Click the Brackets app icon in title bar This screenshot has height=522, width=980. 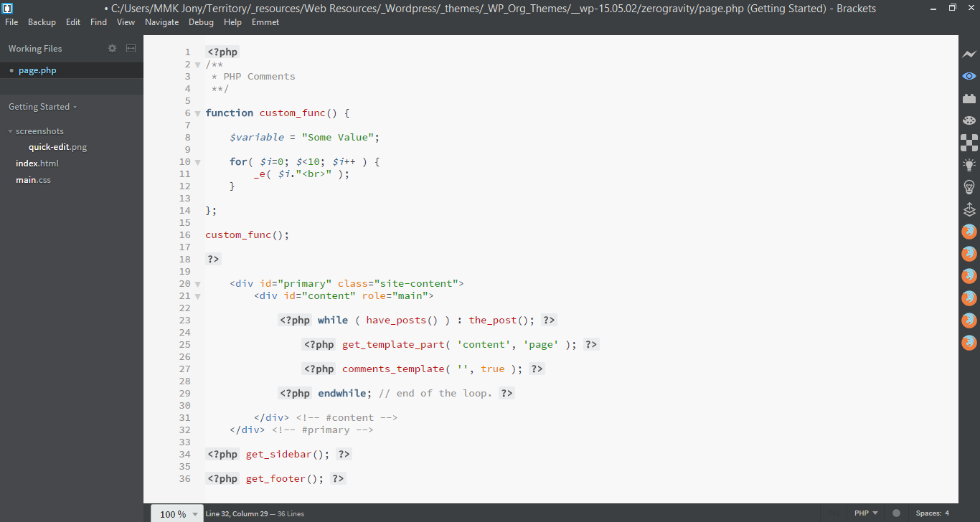pos(8,8)
